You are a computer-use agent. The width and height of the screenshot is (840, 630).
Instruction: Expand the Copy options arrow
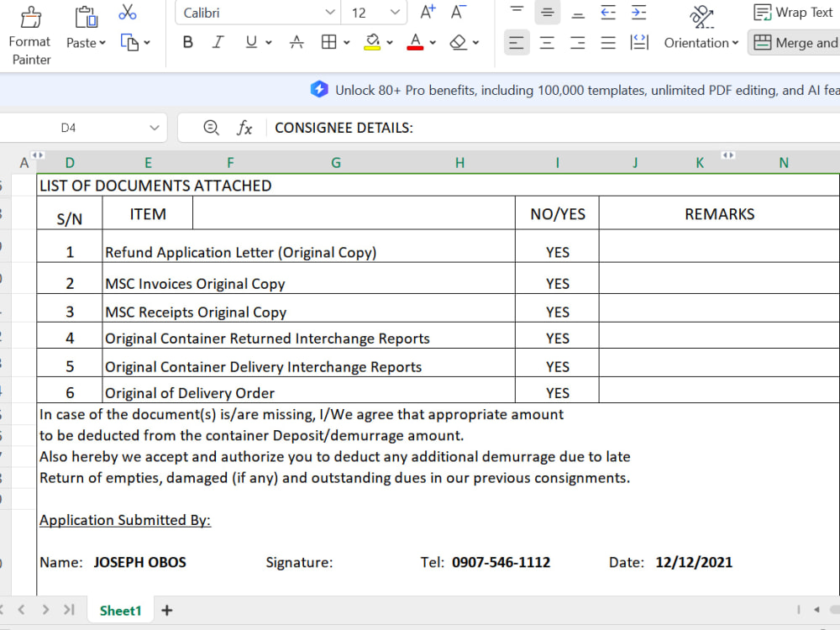click(147, 42)
